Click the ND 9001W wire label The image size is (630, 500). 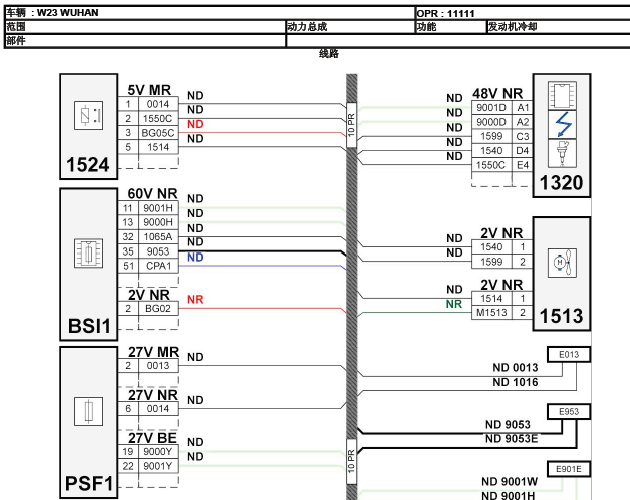coord(510,482)
